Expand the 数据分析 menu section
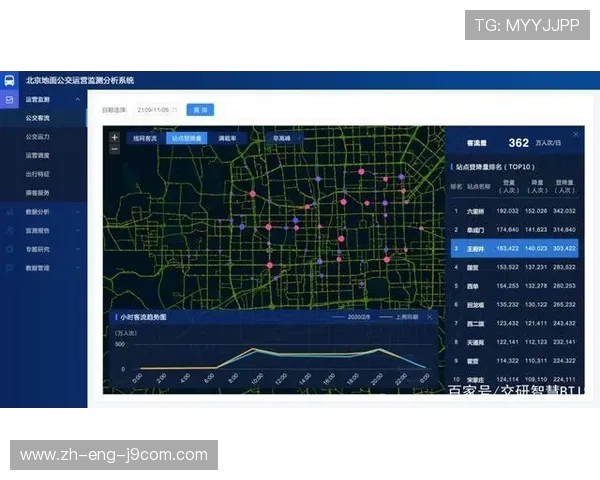600x480 pixels. coord(77,212)
